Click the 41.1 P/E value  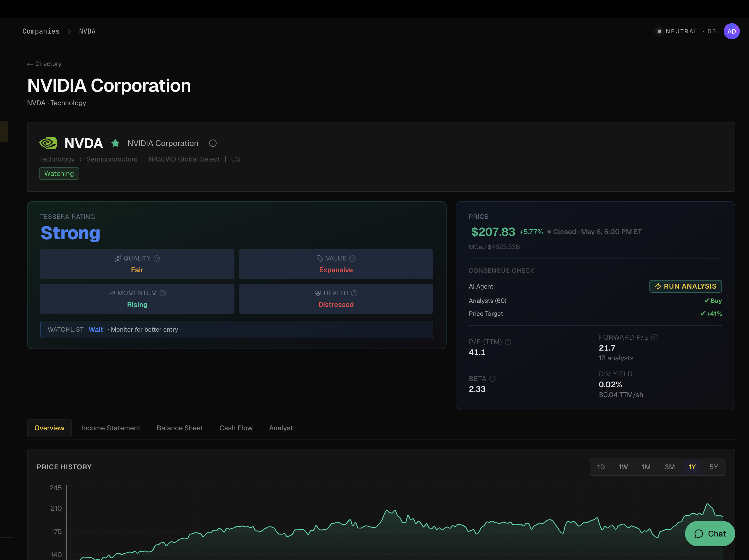(x=477, y=353)
